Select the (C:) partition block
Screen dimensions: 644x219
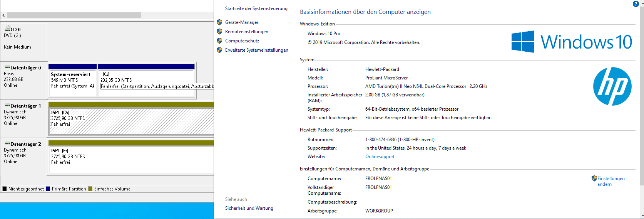point(146,80)
